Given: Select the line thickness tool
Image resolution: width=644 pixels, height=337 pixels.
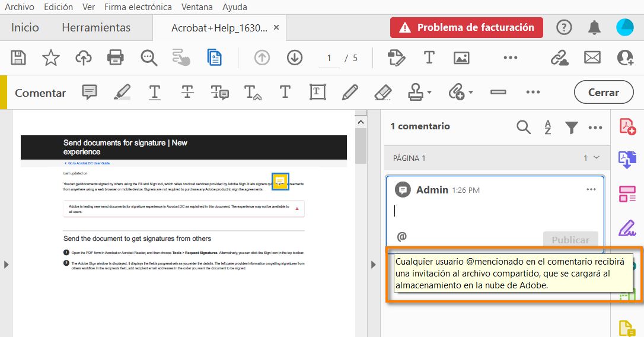Looking at the screenshot, I should pos(498,93).
